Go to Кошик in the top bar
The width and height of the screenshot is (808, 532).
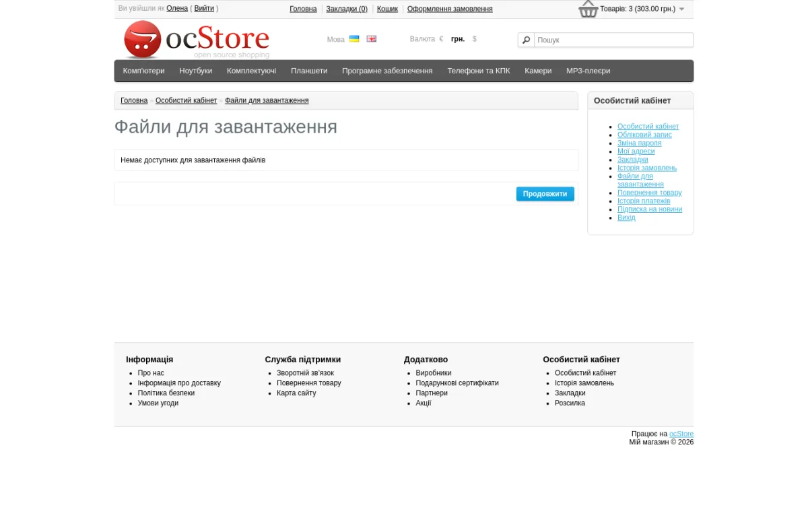(387, 9)
